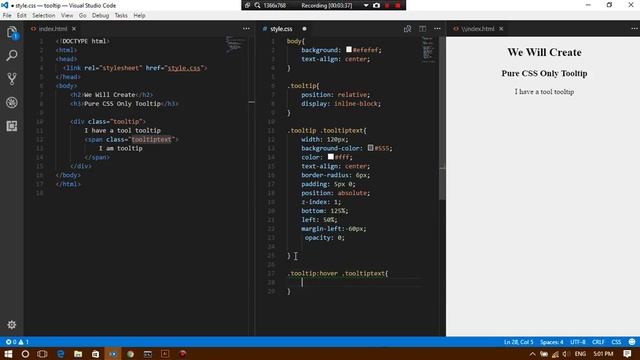The height and width of the screenshot is (360, 640).
Task: Expand the recording toolbar dropdown arrow
Action: [366, 5]
